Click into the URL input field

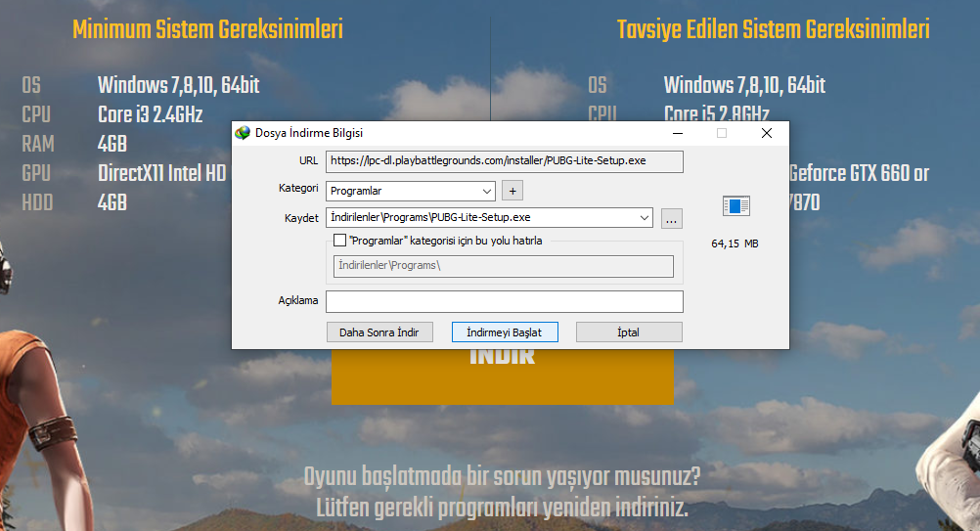505,161
